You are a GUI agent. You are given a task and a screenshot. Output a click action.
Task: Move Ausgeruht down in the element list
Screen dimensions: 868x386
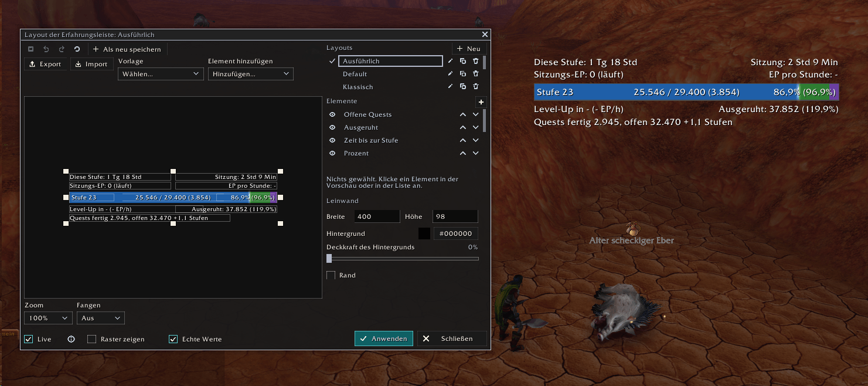tap(475, 127)
